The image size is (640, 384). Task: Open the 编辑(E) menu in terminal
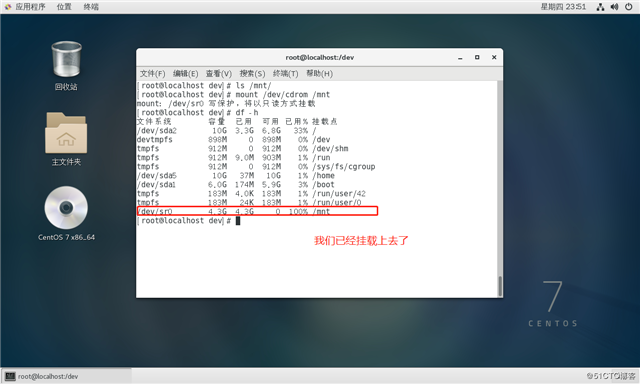click(185, 73)
